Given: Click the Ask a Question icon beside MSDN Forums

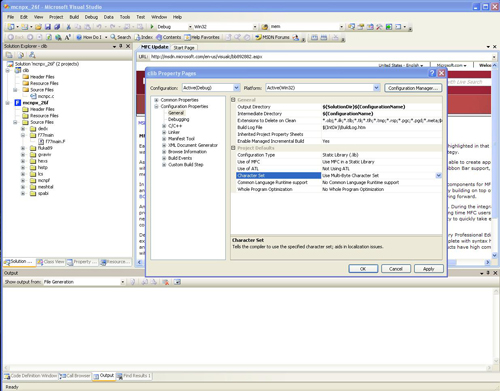Looking at the screenshot, I should (296, 37).
